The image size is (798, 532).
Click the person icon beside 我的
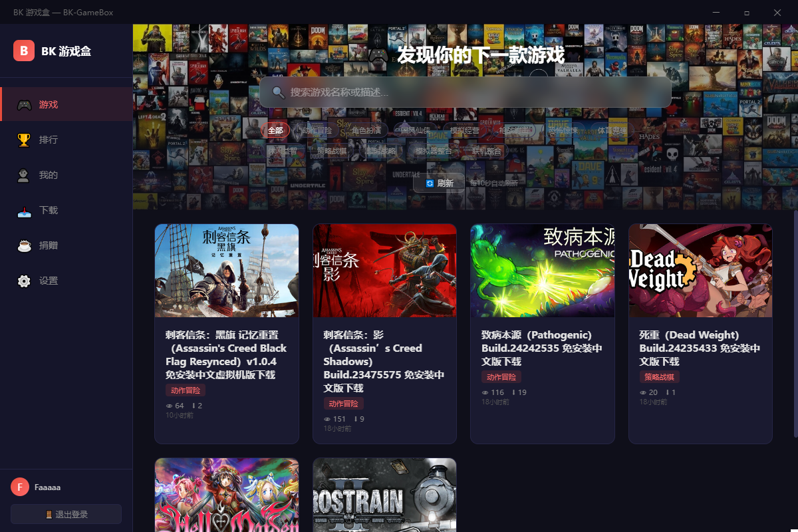click(x=24, y=175)
